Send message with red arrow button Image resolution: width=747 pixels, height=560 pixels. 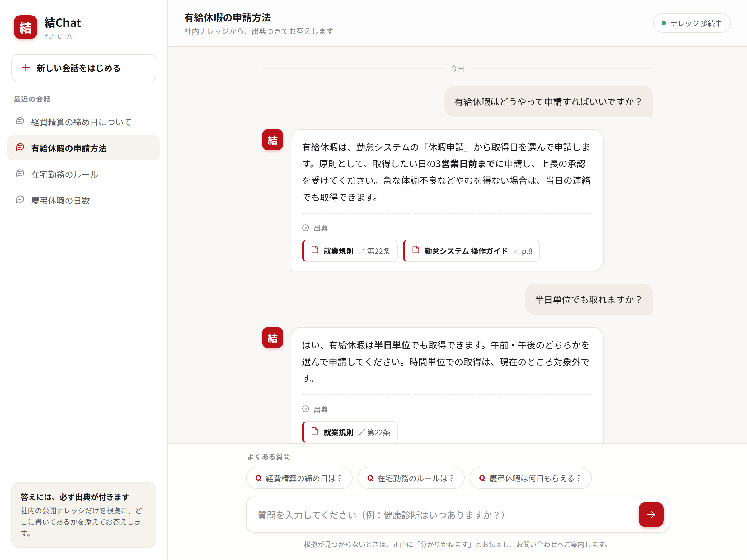(651, 515)
